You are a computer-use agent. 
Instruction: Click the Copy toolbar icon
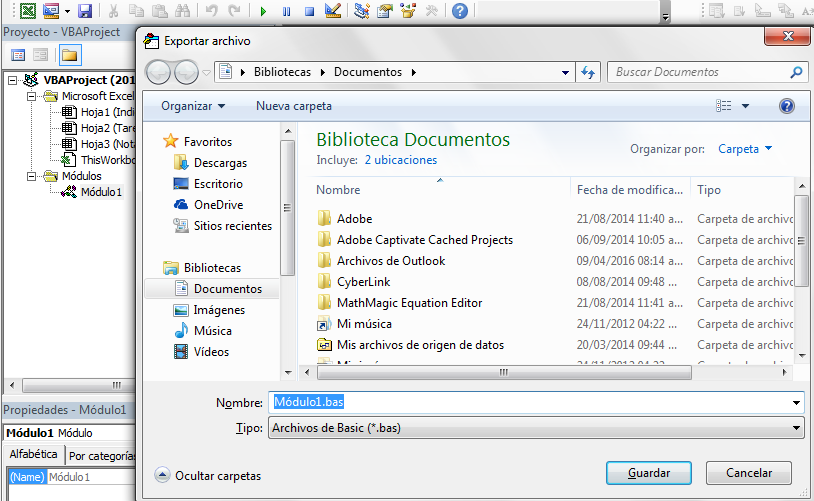point(136,10)
